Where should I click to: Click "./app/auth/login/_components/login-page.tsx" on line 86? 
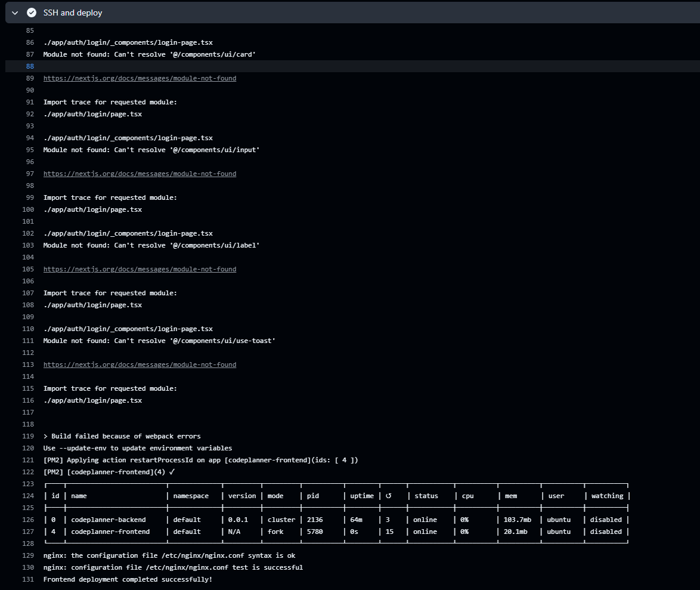click(128, 42)
